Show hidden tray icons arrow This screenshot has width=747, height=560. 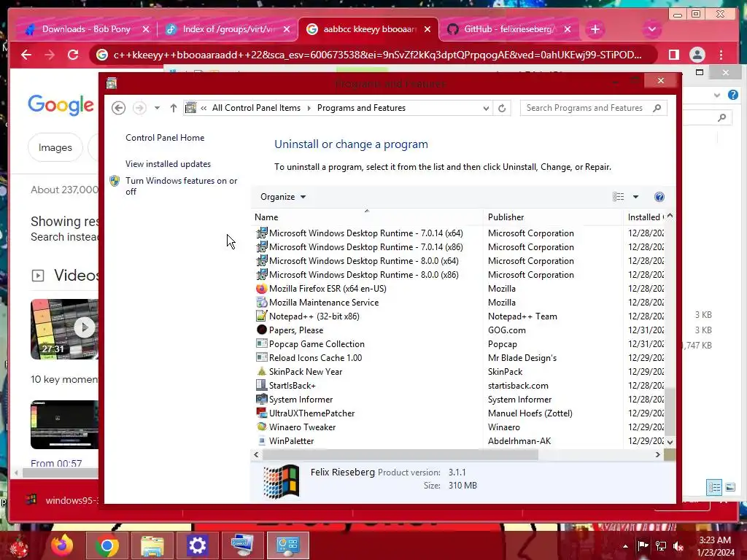pyautogui.click(x=625, y=545)
